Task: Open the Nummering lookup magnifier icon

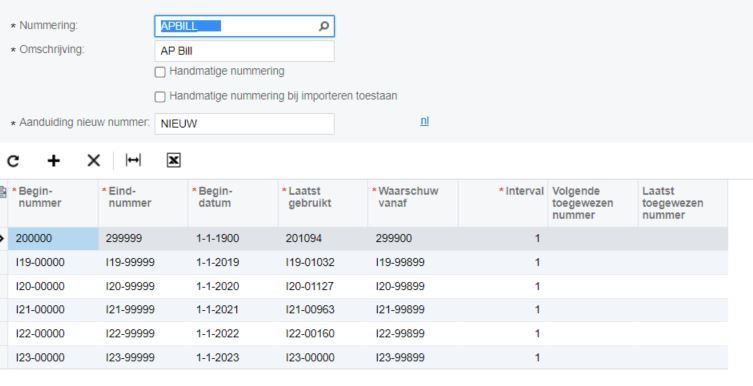Action: pyautogui.click(x=324, y=26)
